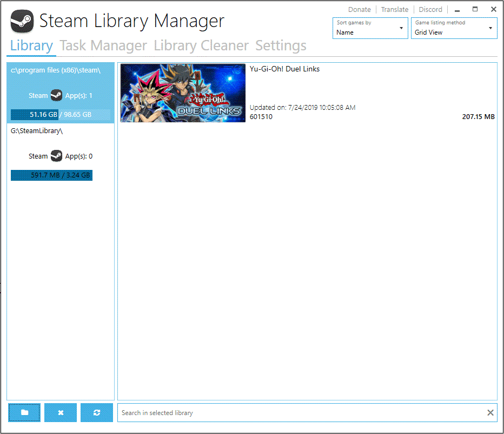
Task: Select the Yu-Gi-Oh! Duel Links thumbnail
Action: click(182, 95)
